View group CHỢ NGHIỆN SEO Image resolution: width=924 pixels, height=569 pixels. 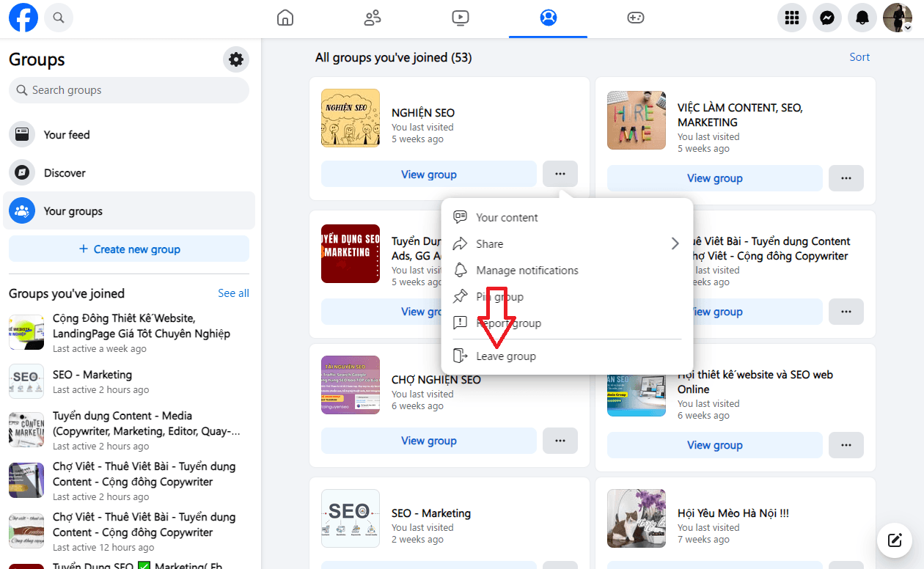[x=429, y=441]
